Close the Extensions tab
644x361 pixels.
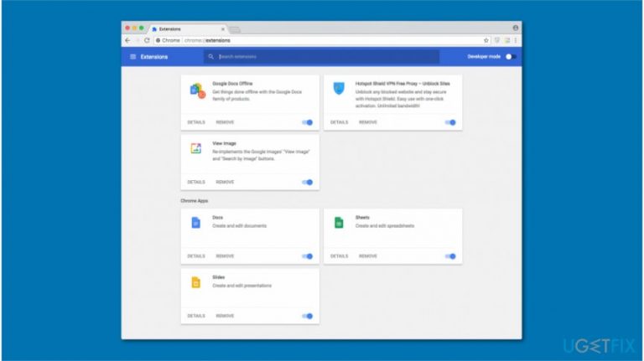223,29
